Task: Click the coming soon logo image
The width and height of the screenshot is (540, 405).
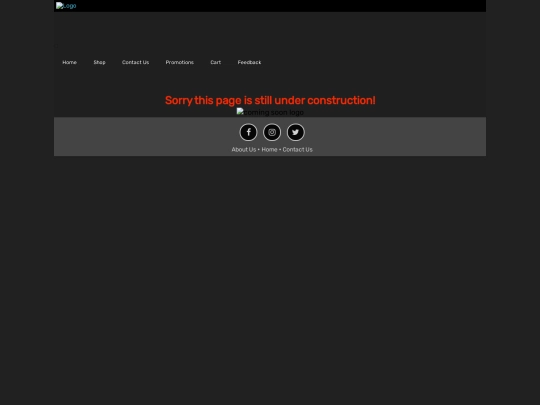Action: coord(270,112)
